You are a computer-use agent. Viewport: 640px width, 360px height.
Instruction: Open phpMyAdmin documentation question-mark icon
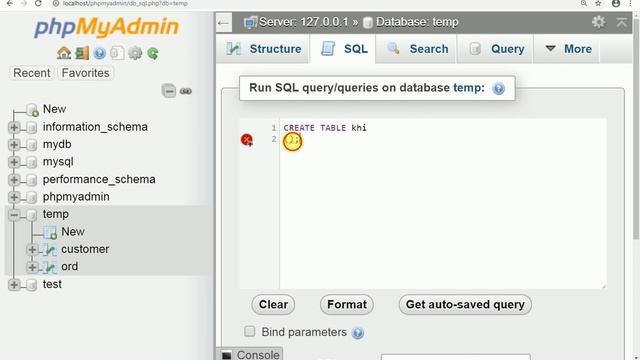100,53
